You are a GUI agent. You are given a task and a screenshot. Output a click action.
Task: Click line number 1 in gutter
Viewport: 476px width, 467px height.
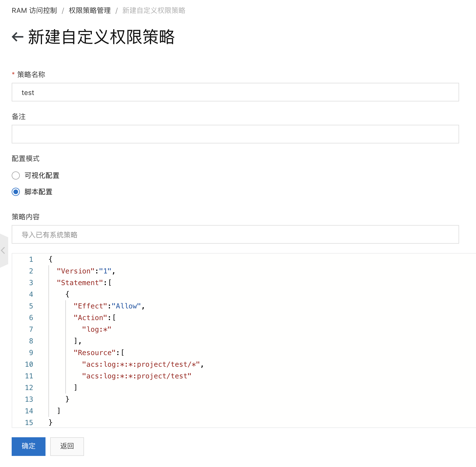click(x=31, y=259)
